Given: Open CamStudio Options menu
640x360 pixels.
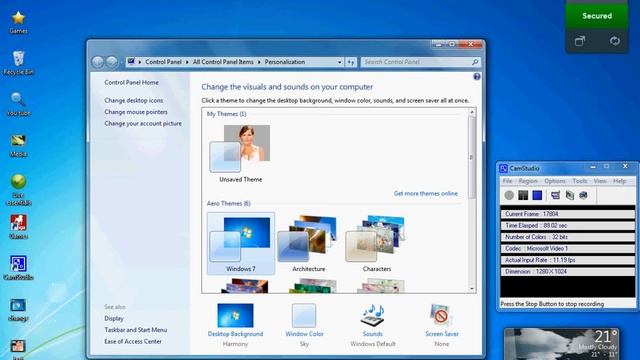Looking at the screenshot, I should [555, 181].
